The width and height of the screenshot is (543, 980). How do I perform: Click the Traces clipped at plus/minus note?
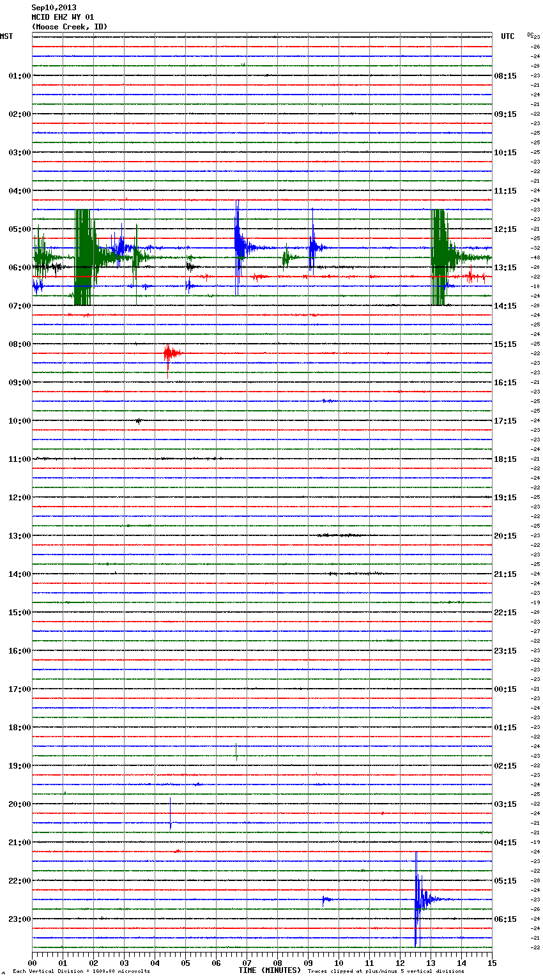point(386,971)
